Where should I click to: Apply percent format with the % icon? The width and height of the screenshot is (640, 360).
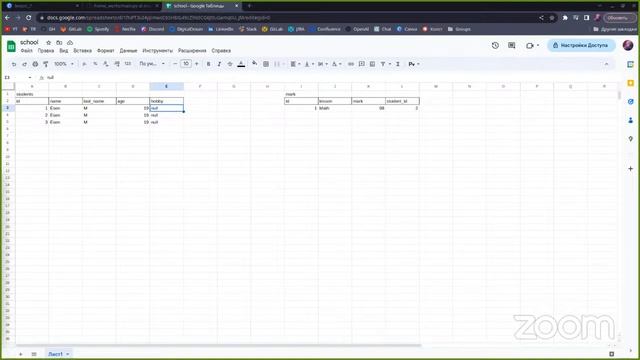95,64
